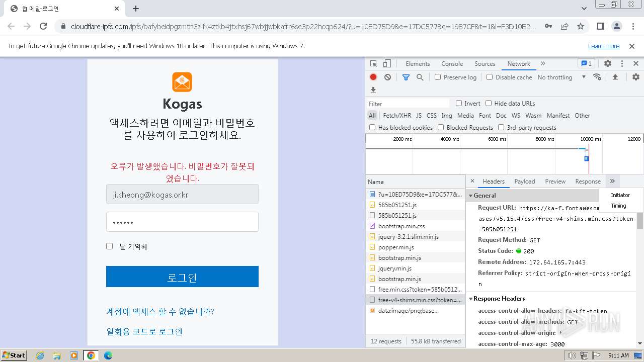This screenshot has width=644, height=362.
Task: Toggle the device toolbar icon
Action: (x=387, y=64)
